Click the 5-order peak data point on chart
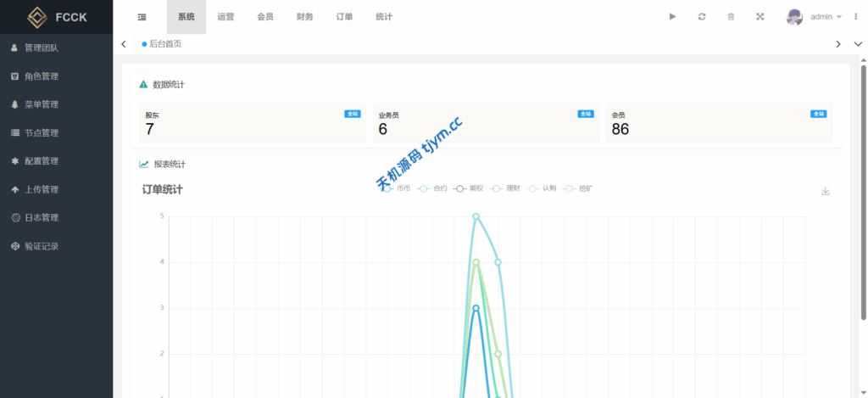Viewport: 868px width, 398px height. coord(476,216)
